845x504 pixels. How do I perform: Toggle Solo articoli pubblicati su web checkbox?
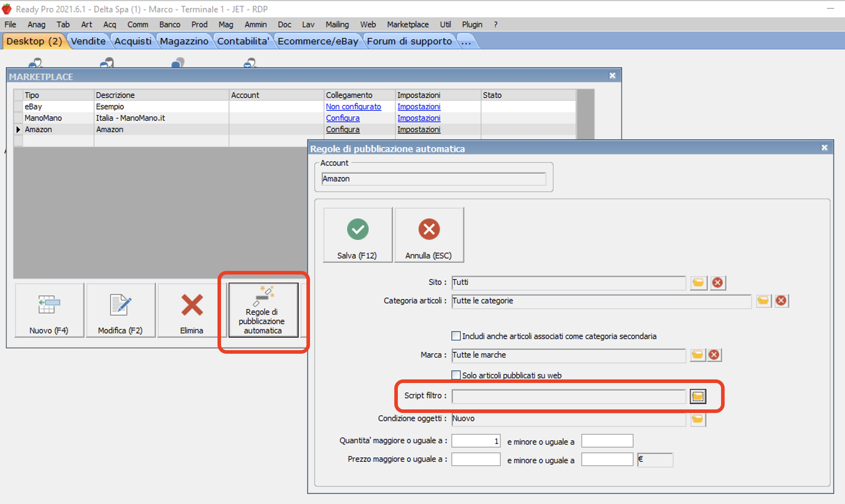pyautogui.click(x=456, y=375)
